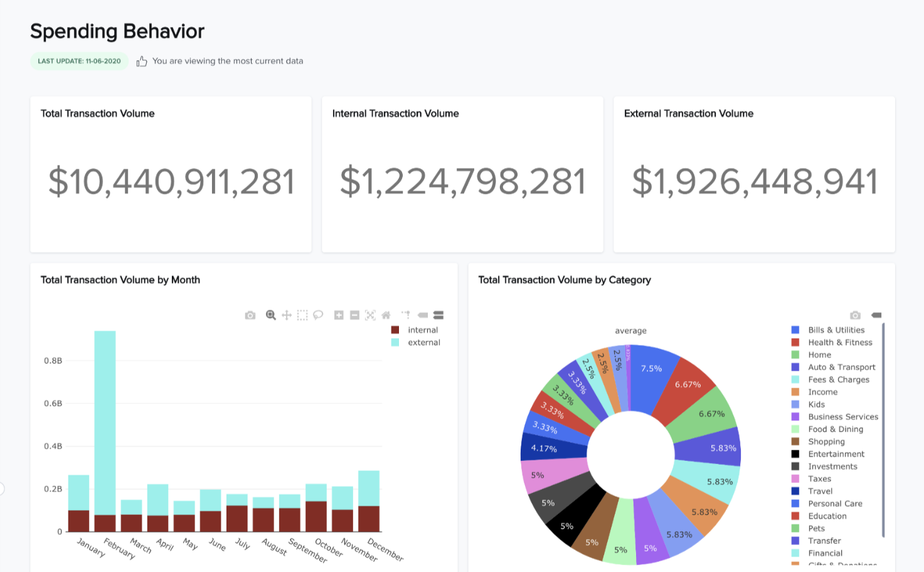Zoom out using the minus icon

tap(354, 315)
